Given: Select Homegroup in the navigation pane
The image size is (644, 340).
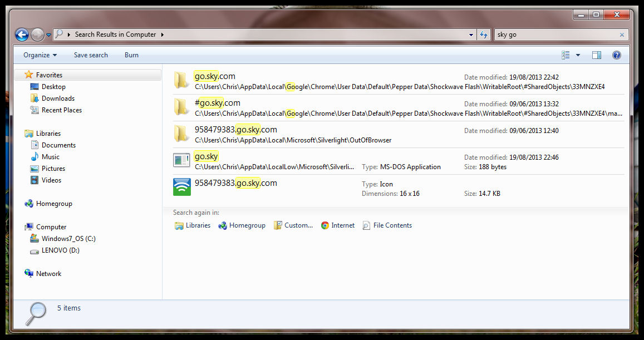Looking at the screenshot, I should (x=54, y=204).
